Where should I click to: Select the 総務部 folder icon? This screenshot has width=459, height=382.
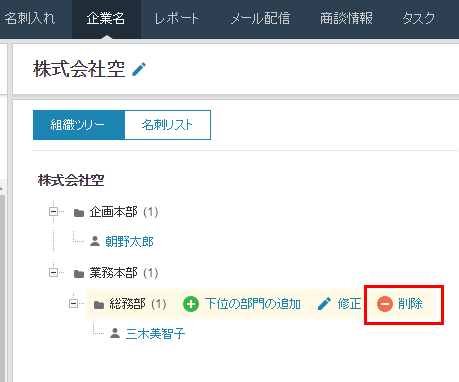point(99,305)
